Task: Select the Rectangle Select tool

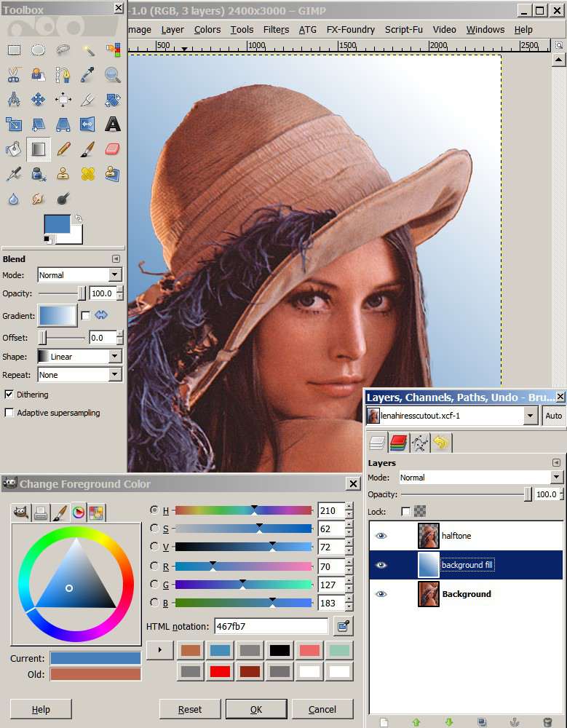Action: tap(14, 50)
